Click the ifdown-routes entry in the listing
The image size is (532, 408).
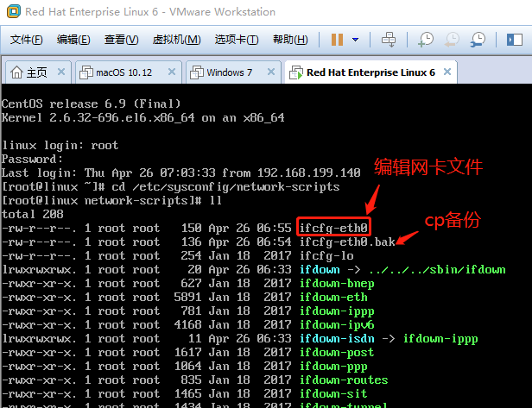(x=344, y=380)
